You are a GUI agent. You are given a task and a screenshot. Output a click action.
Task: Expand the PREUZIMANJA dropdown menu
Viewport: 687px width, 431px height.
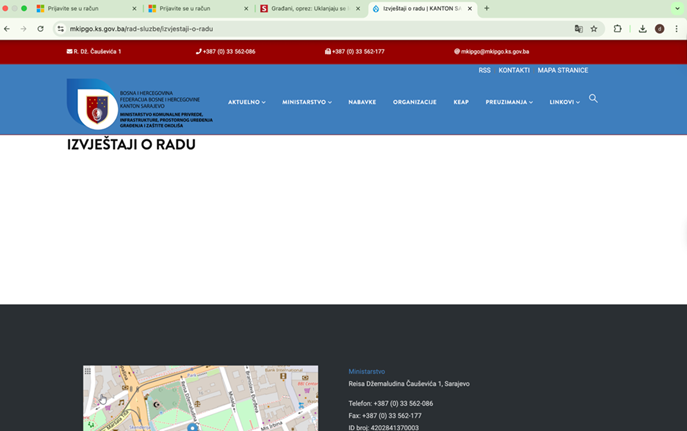(x=509, y=102)
